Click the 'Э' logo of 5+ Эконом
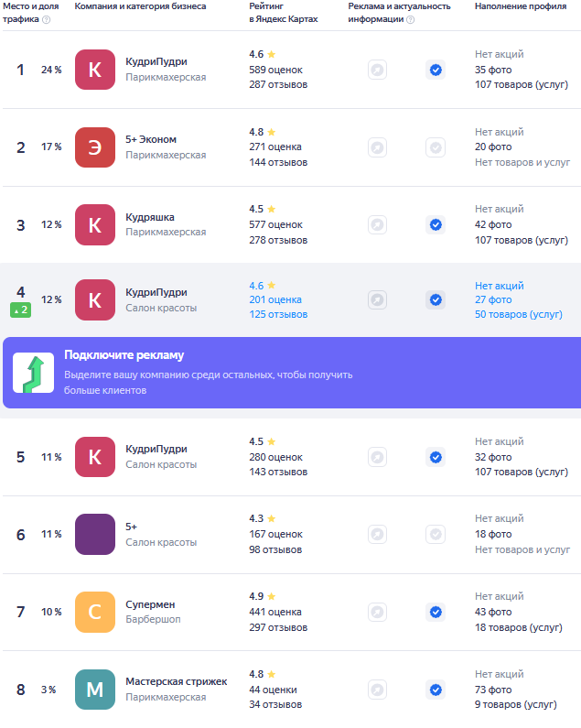Viewport: 581px width, 728px height. [94, 147]
